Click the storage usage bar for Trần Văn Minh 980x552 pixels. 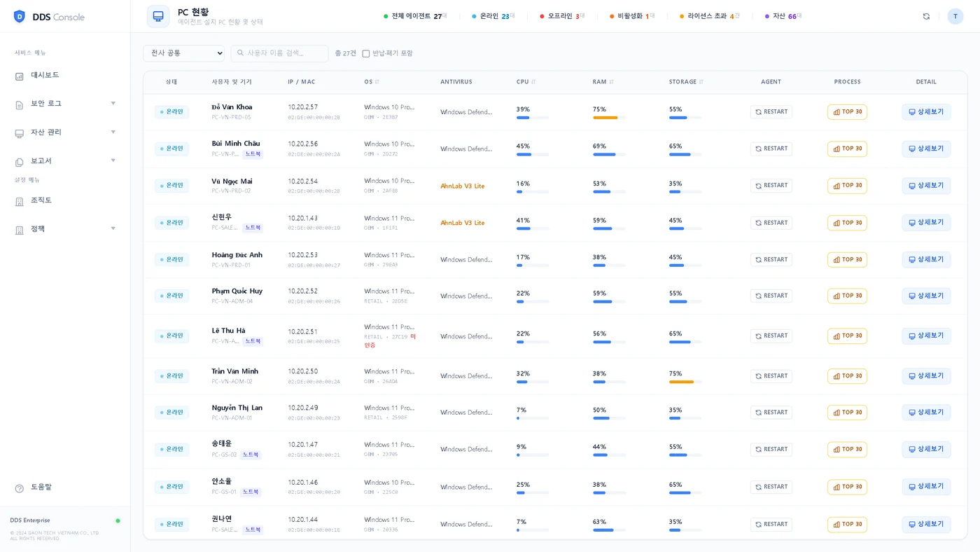(685, 382)
